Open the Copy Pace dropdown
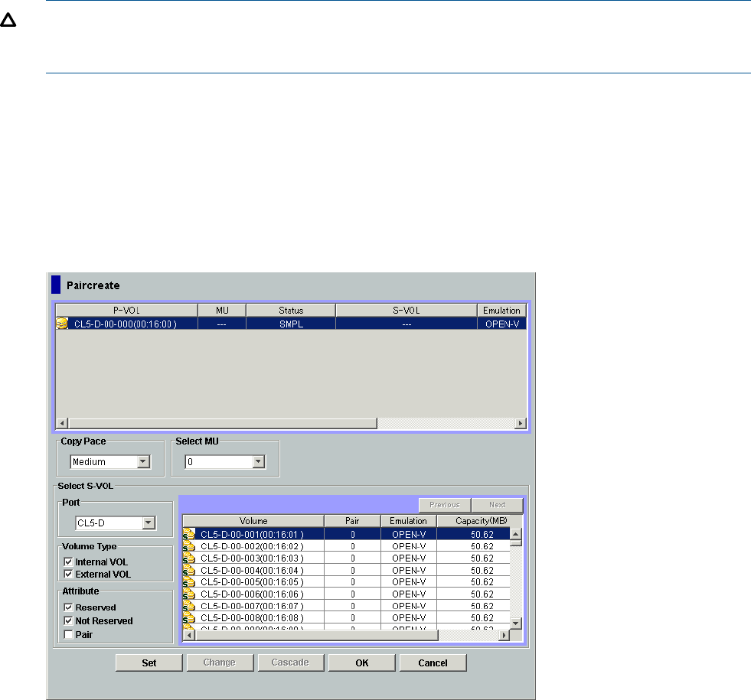Screen dimensions: 751x700 tap(142, 462)
